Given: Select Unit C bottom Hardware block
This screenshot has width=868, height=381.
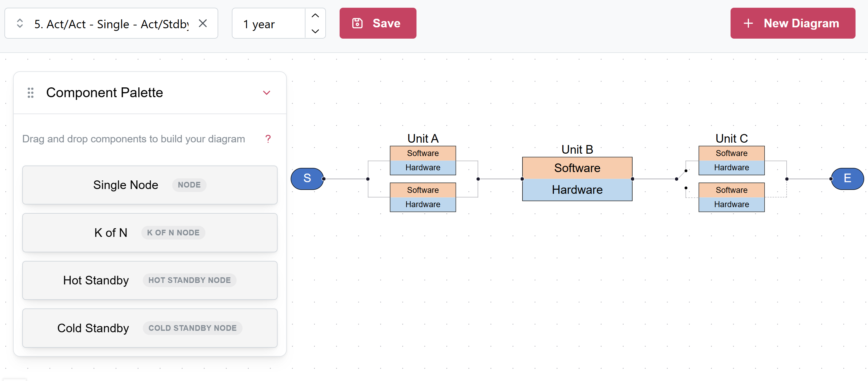Looking at the screenshot, I should point(731,204).
